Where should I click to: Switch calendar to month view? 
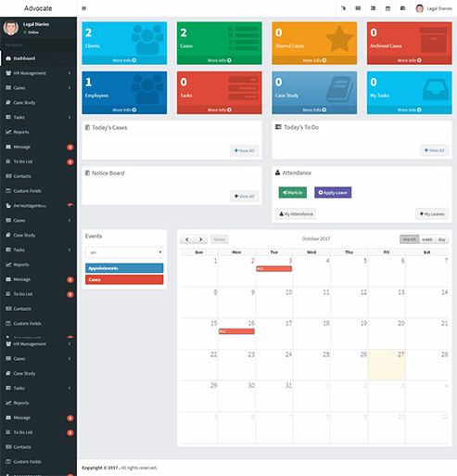[x=410, y=239]
